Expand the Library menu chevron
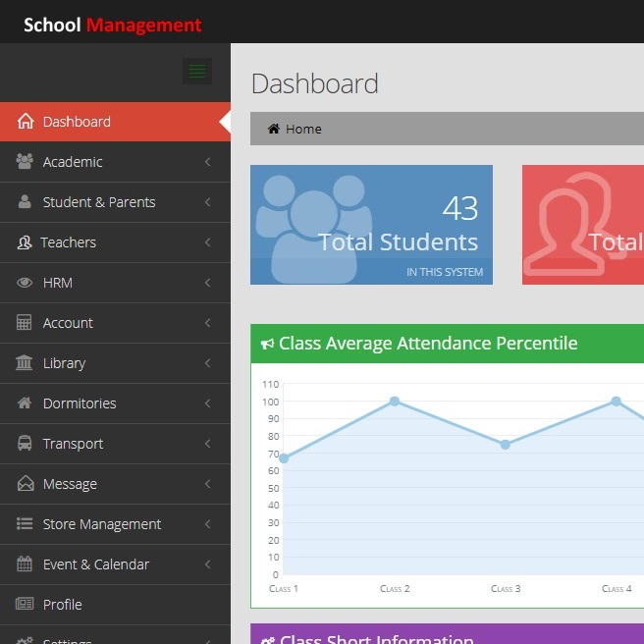This screenshot has width=644, height=644. click(208, 363)
